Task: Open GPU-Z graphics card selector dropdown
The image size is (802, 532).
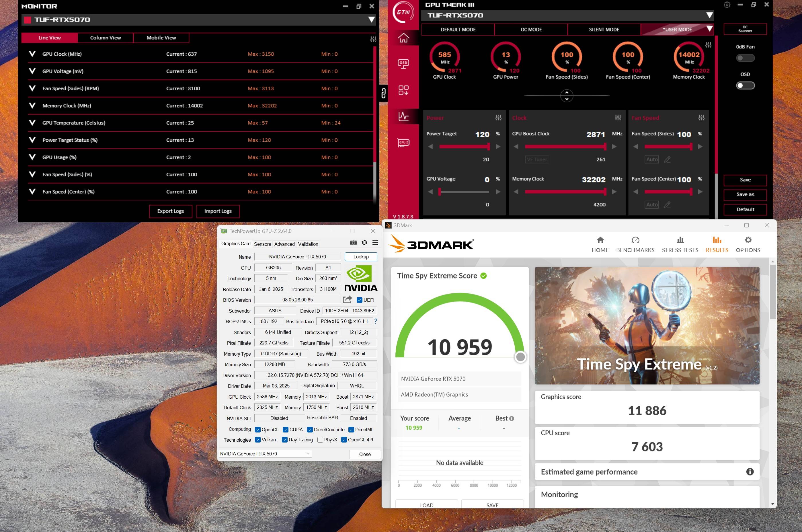Action: click(265, 454)
